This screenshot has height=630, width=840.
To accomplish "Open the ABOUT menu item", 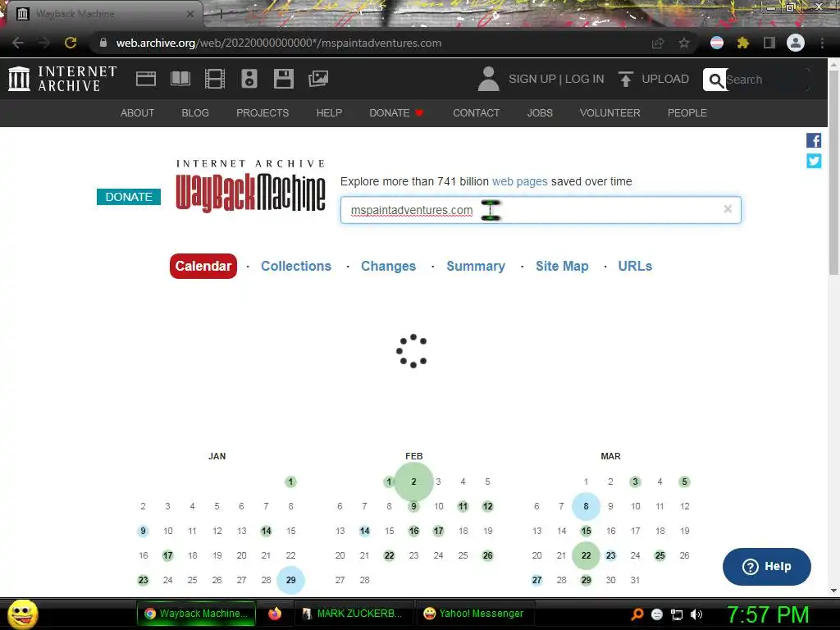I will pos(137,113).
